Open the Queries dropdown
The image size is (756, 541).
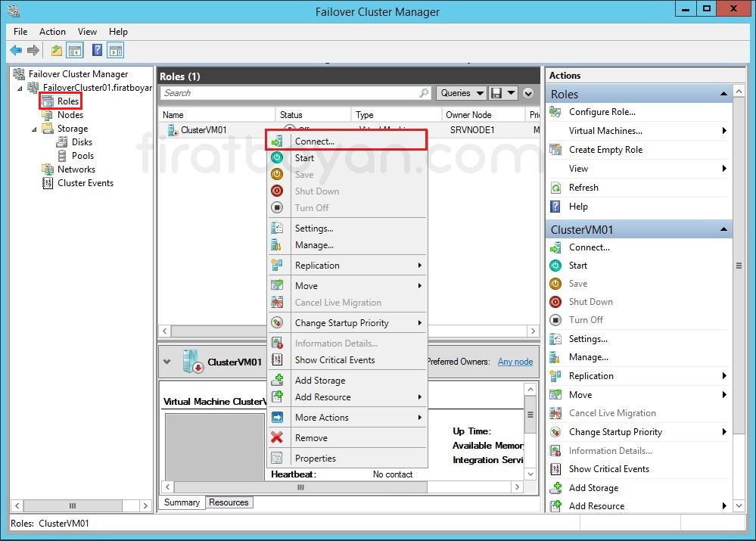pyautogui.click(x=461, y=93)
